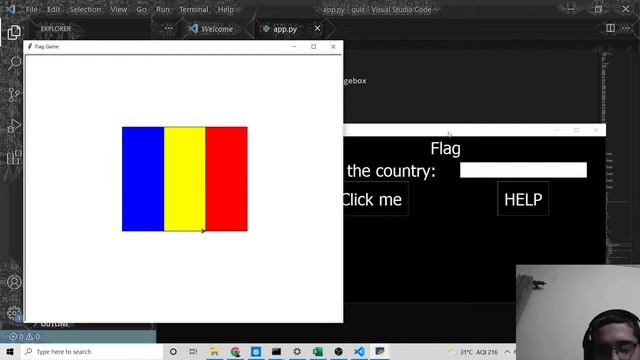Switch to the Python Tk window taskbar icon
Viewport: 640px width, 360px height.
click(380, 351)
